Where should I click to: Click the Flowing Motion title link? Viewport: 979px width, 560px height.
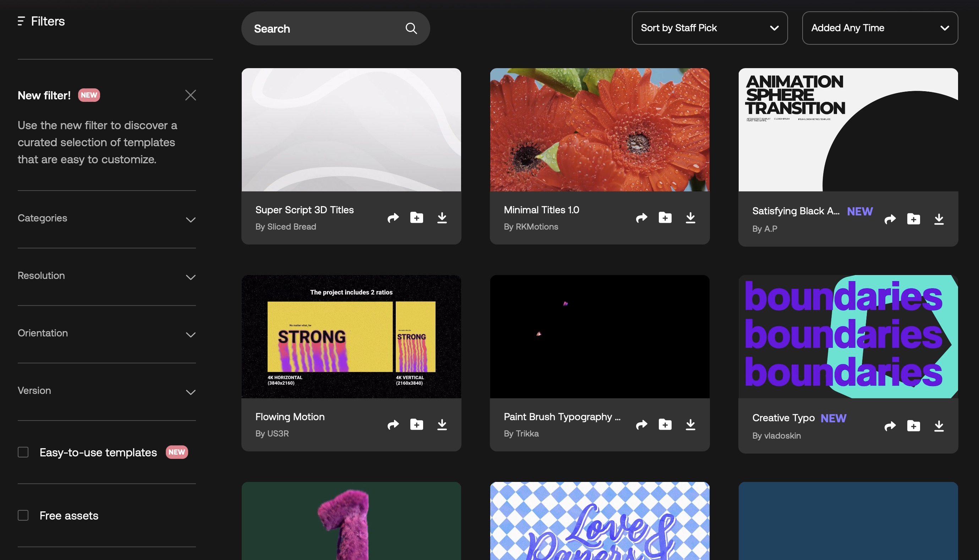290,417
